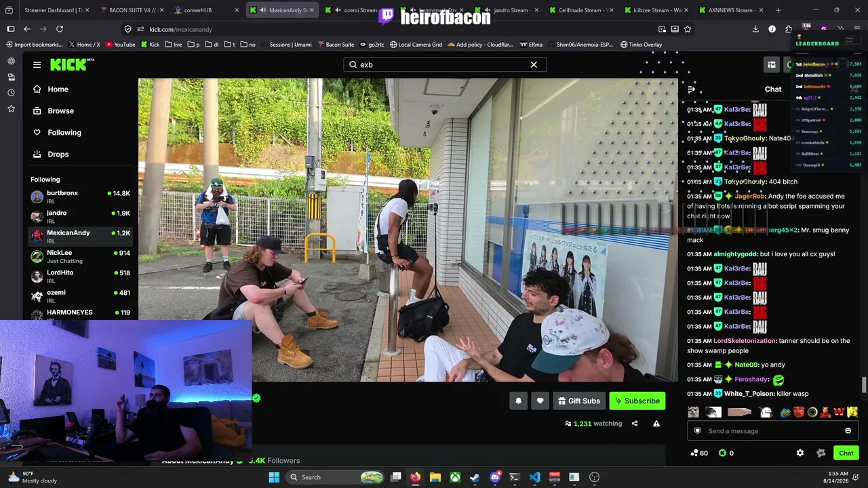Click the Gift Subs button
This screenshot has width=868, height=488.
[578, 401]
